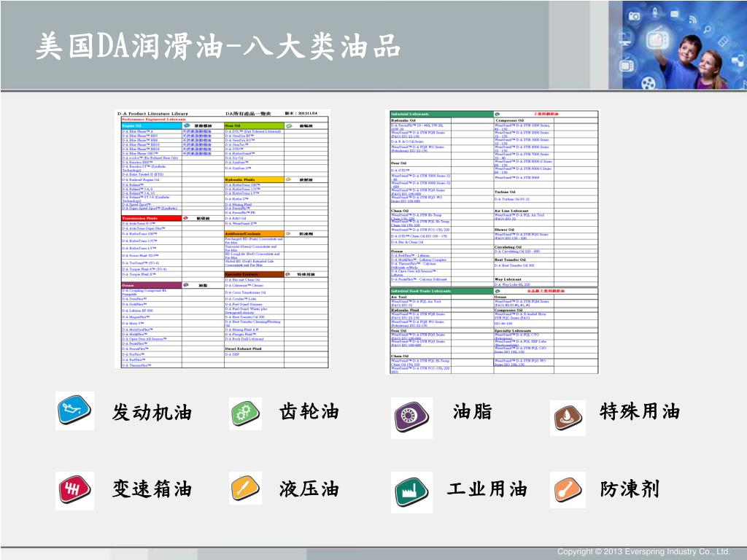Click the brown Specialty Products header cell
Image resolution: width=747 pixels, height=560 pixels.
click(254, 274)
